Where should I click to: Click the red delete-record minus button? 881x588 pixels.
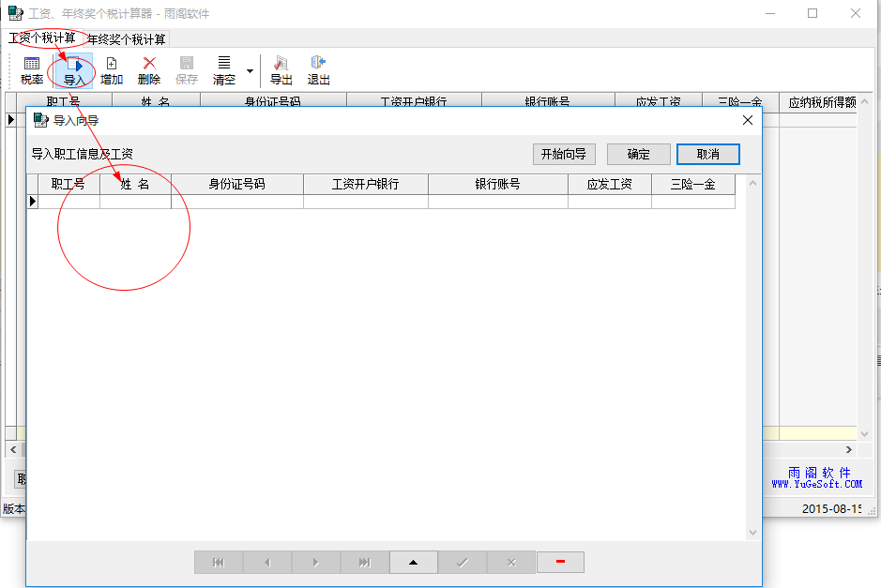tap(560, 562)
